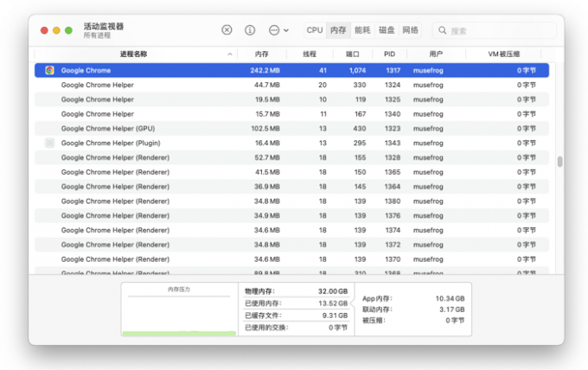
Task: Select Renderer process with PID 1376
Action: pos(291,215)
